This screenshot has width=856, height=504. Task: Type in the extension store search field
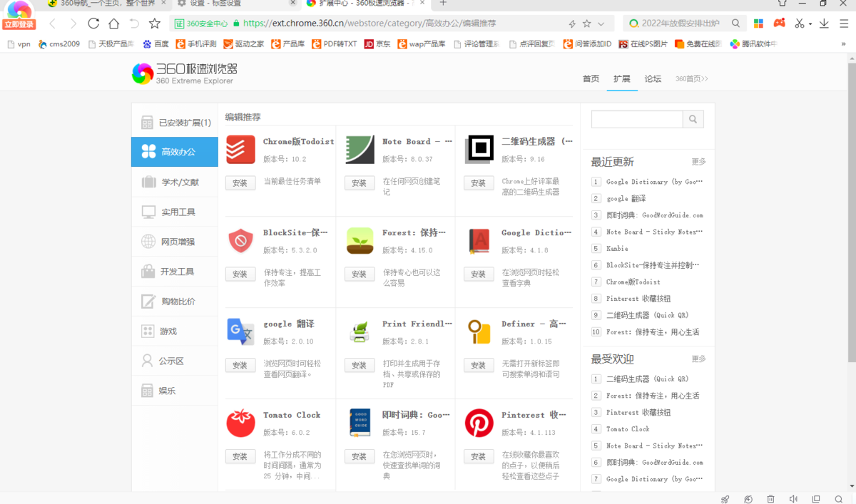pyautogui.click(x=636, y=119)
